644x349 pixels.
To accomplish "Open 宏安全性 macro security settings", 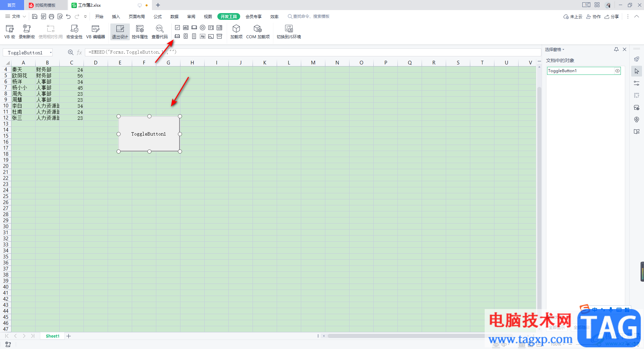I will pyautogui.click(x=74, y=32).
